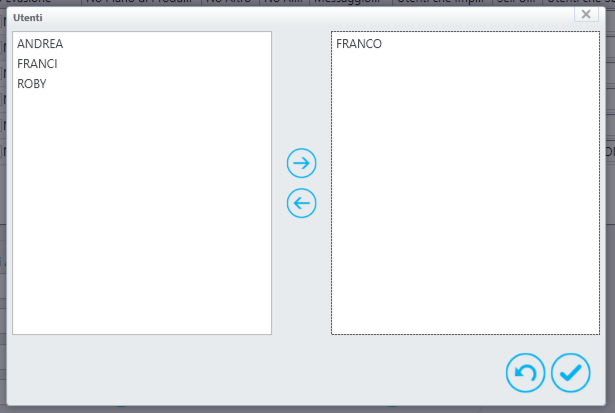Click the No Piano di Produz column header
The image size is (615, 413).
pos(139,2)
